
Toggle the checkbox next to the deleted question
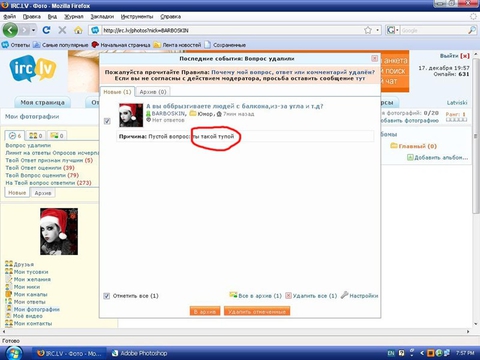(107, 121)
